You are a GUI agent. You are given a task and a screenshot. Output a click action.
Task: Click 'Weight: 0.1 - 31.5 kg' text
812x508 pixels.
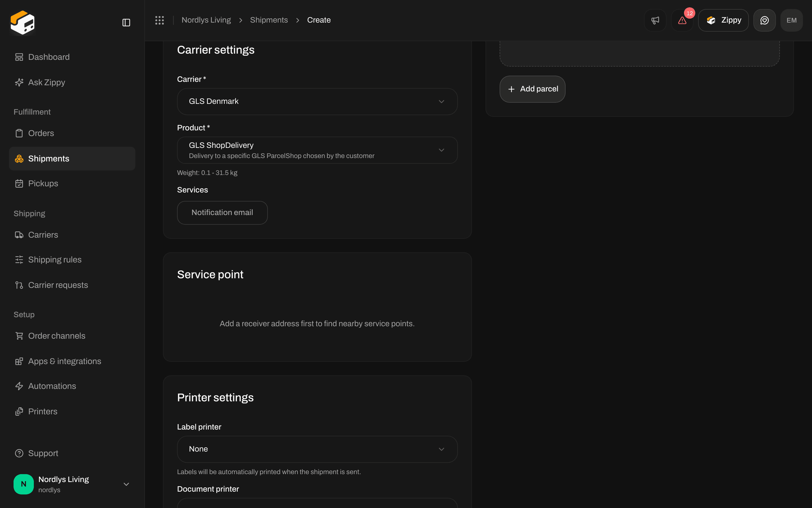point(207,173)
